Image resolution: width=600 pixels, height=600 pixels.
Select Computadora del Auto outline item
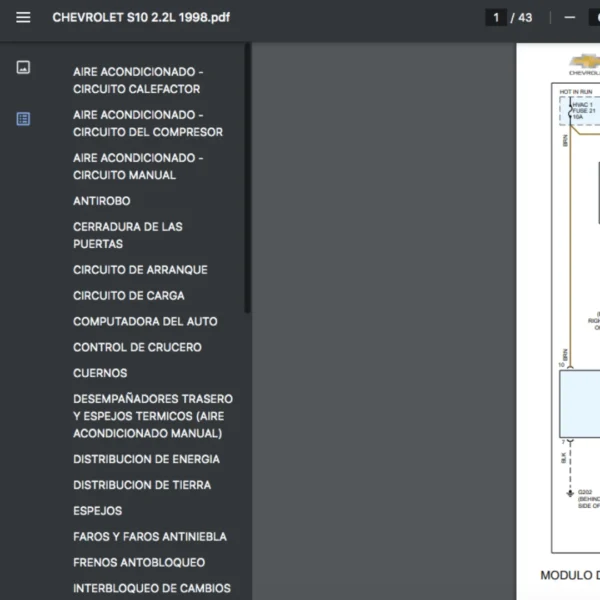point(144,322)
